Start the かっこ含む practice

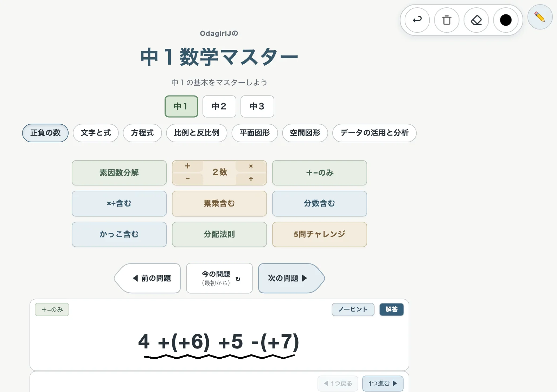point(119,235)
